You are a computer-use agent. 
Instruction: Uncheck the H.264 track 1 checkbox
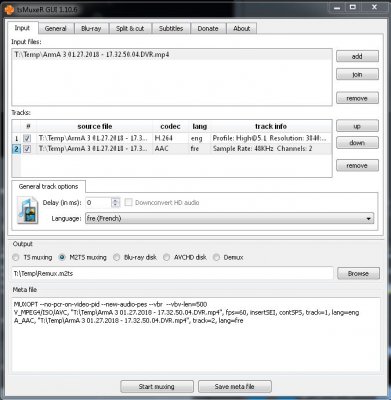coord(27,138)
